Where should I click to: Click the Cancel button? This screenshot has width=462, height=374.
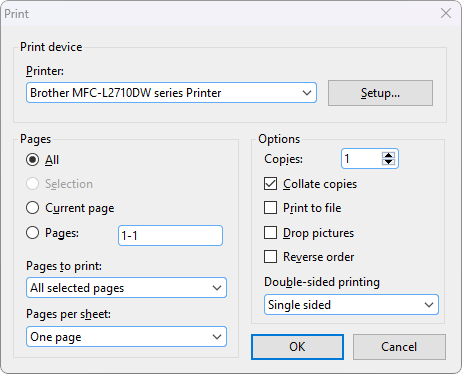click(399, 347)
